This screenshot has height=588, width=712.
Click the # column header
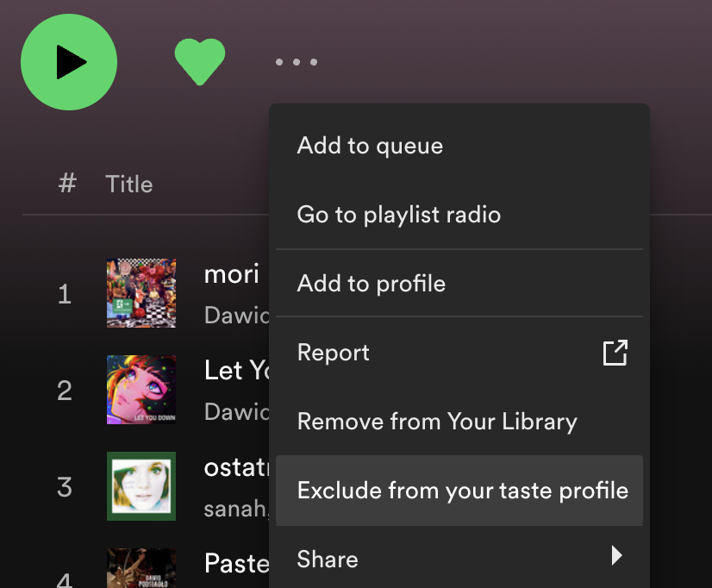point(67,184)
